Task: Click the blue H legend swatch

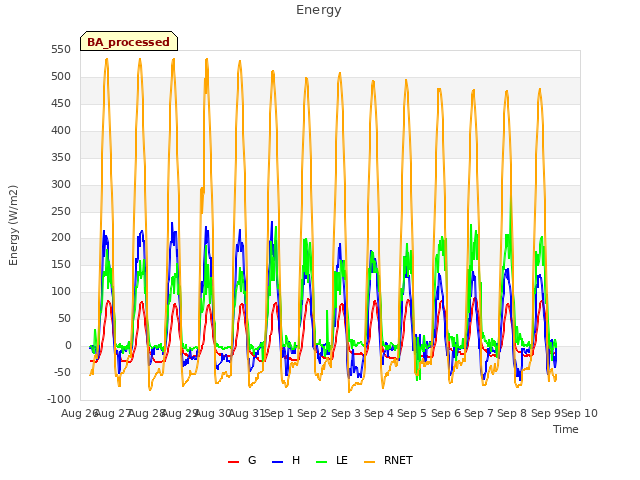Action: 277,462
